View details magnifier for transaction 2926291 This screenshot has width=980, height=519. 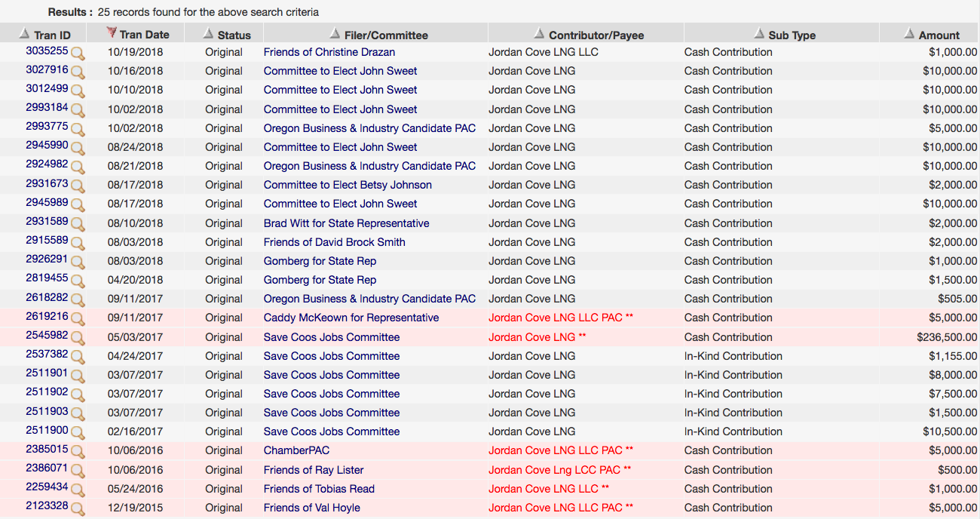(78, 263)
